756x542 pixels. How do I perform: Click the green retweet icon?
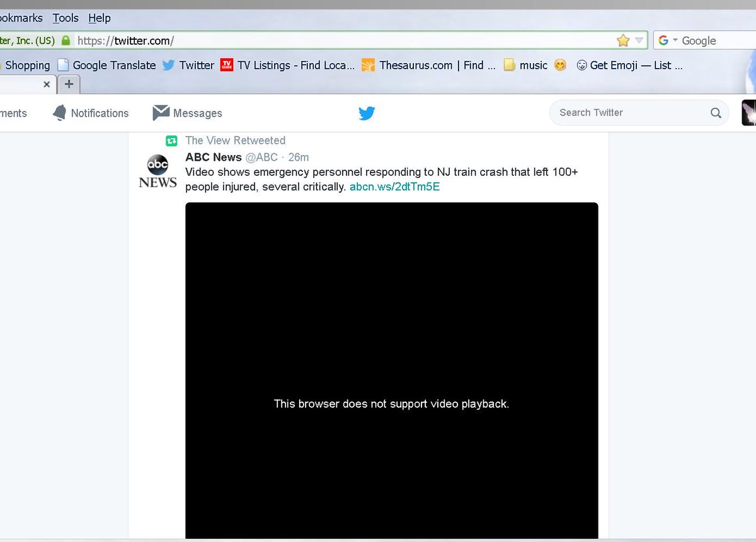click(x=171, y=141)
